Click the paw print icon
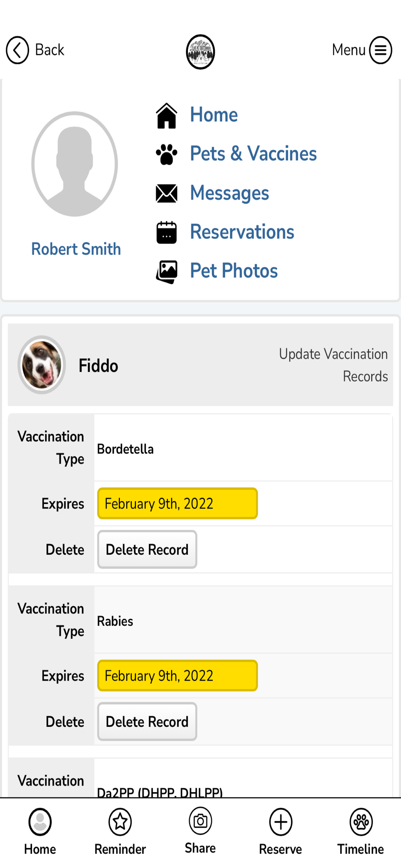 point(167,155)
